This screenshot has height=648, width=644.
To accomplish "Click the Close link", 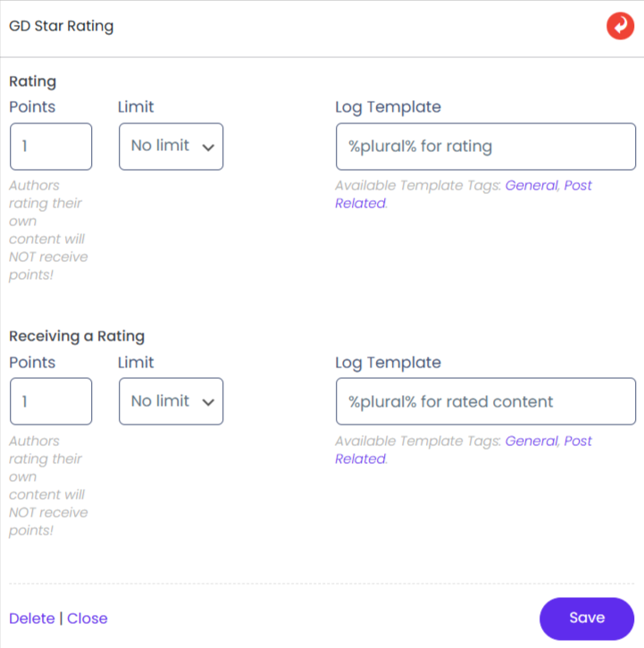I will point(87,619).
